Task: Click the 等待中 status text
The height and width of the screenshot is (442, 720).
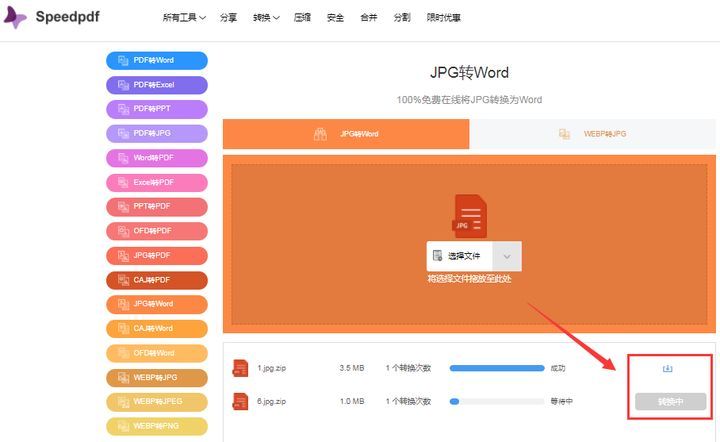Action: [562, 402]
